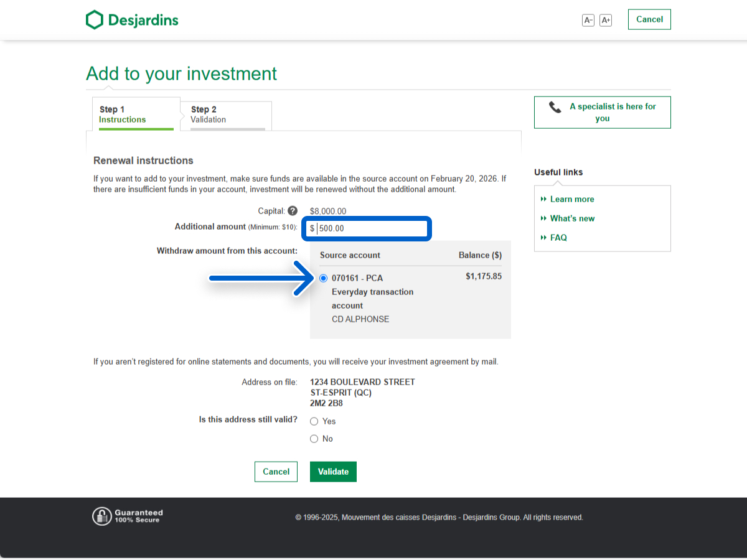Open the Capital help question mark icon

click(x=293, y=211)
